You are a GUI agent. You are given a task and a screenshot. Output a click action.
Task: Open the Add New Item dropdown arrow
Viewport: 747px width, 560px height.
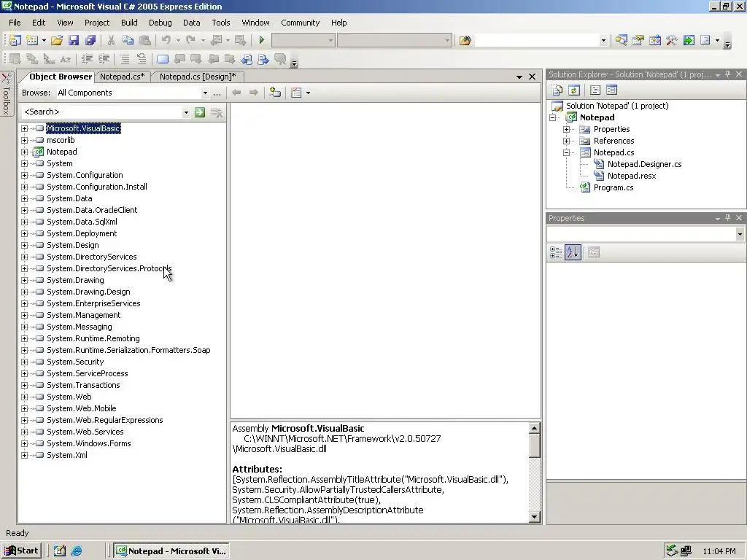click(x=44, y=41)
